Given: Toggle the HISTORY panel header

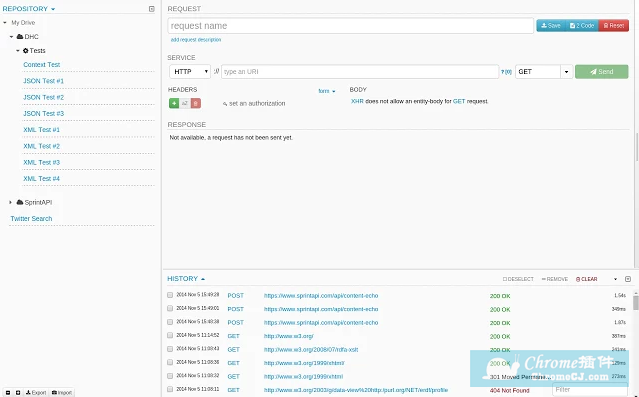Looking at the screenshot, I should [x=186, y=279].
